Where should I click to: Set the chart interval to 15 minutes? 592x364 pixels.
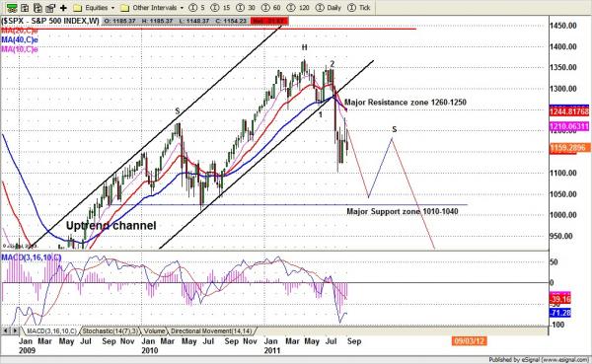pos(221,8)
